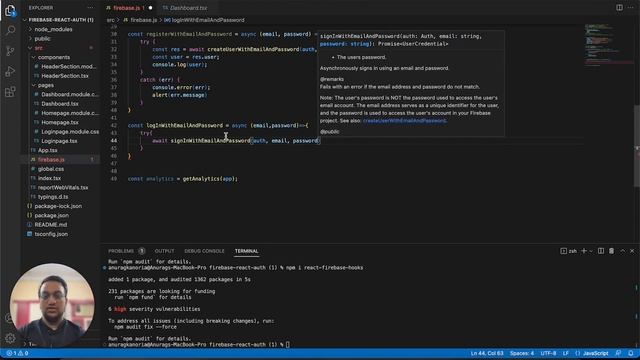The width and height of the screenshot is (640, 360).
Task: Click Ln 44, Col 63 status item
Action: click(487, 353)
